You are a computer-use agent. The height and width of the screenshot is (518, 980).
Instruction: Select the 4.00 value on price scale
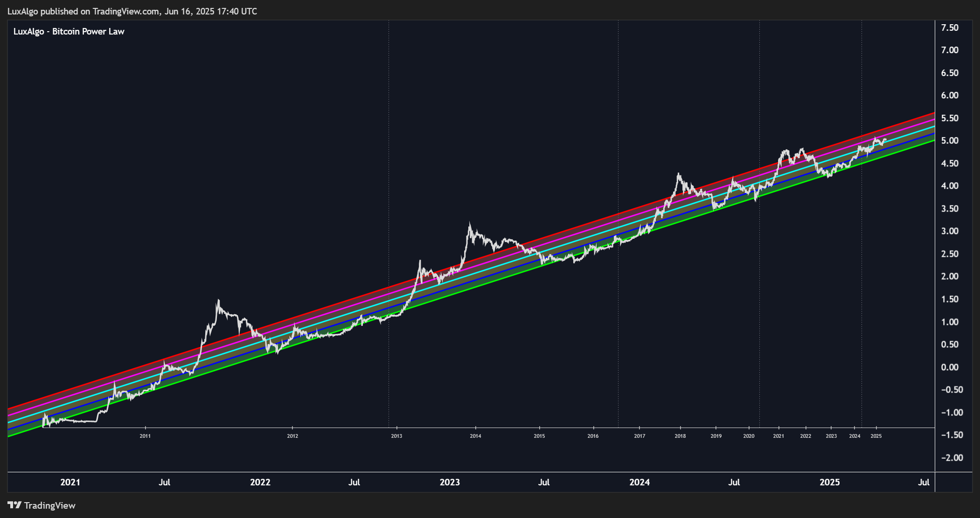click(950, 186)
